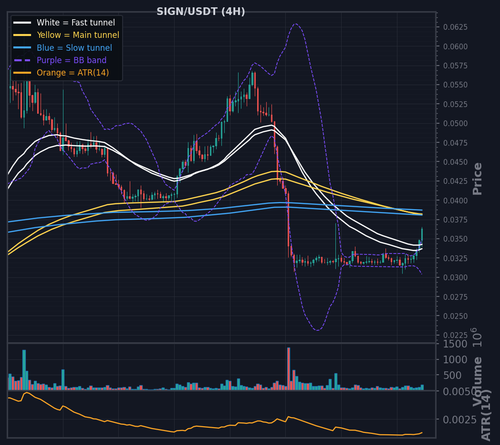Click the 0.0300 price axis tick label
Image resolution: width=500 pixels, height=445 pixels.
[x=455, y=277]
